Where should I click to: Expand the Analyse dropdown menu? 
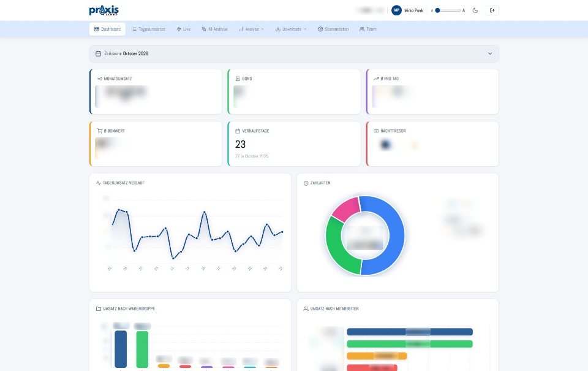click(251, 29)
